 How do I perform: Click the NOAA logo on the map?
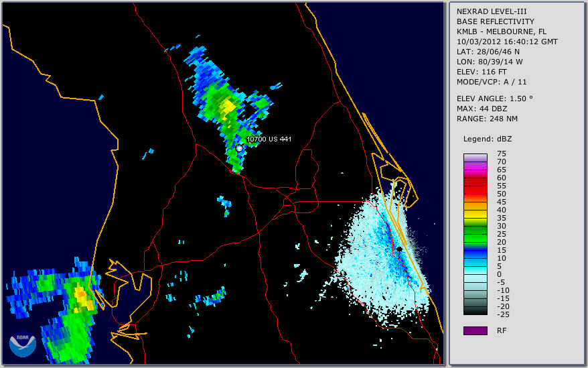(x=23, y=344)
